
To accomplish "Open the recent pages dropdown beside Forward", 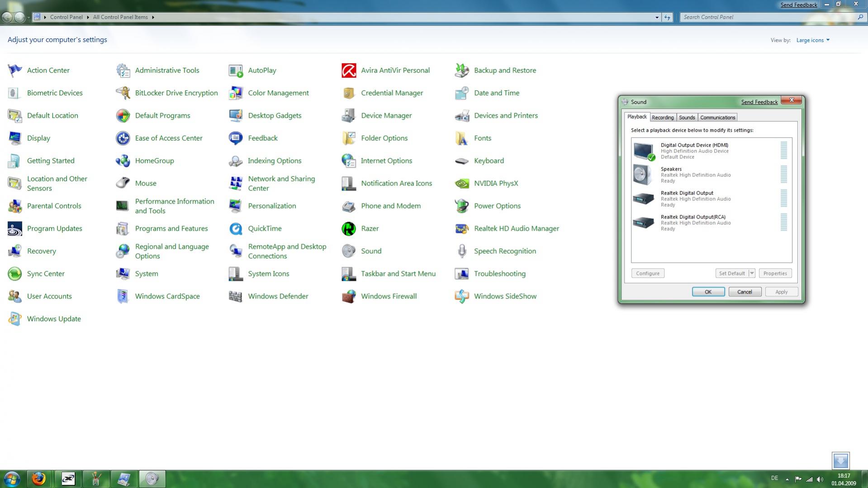I will pos(28,18).
